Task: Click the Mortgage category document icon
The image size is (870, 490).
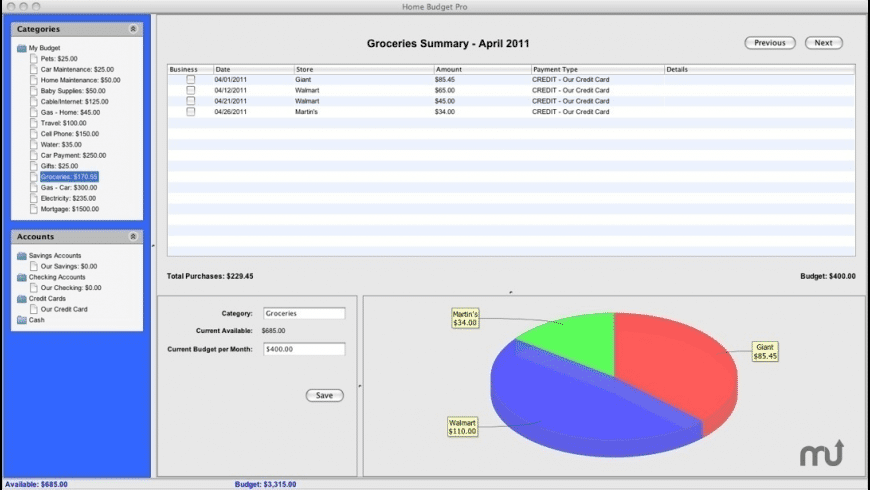Action: pos(34,210)
